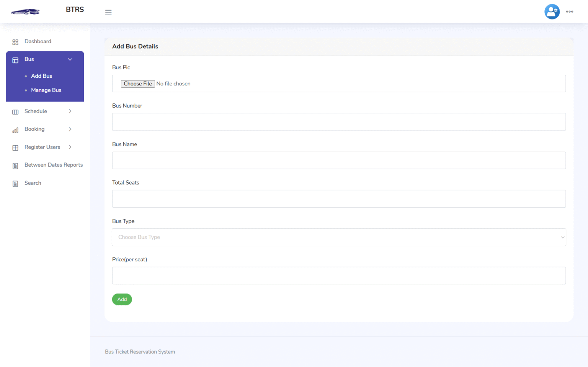
Task: Click the three-dots options icon top right
Action: (x=570, y=11)
